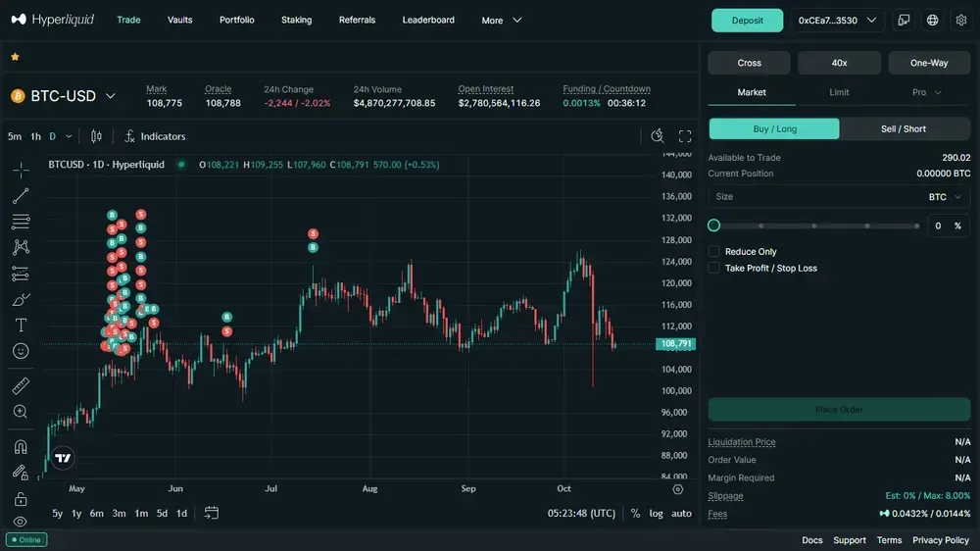Select the crosshair cursor tool
This screenshot has height=551, width=980.
coord(21,170)
